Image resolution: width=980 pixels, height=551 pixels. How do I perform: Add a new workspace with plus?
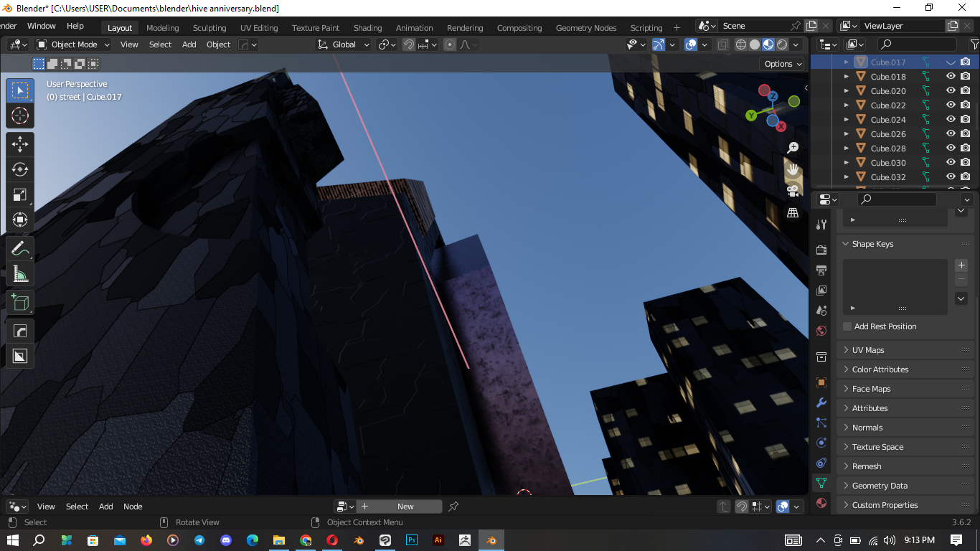click(x=677, y=28)
